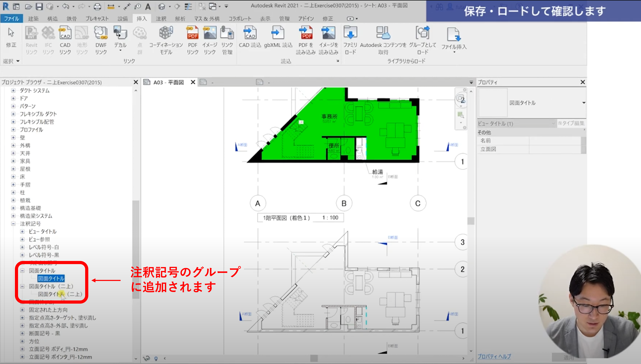Image resolution: width=641 pixels, height=364 pixels.
Task: Open the ファイル menu tab
Action: coord(11,19)
